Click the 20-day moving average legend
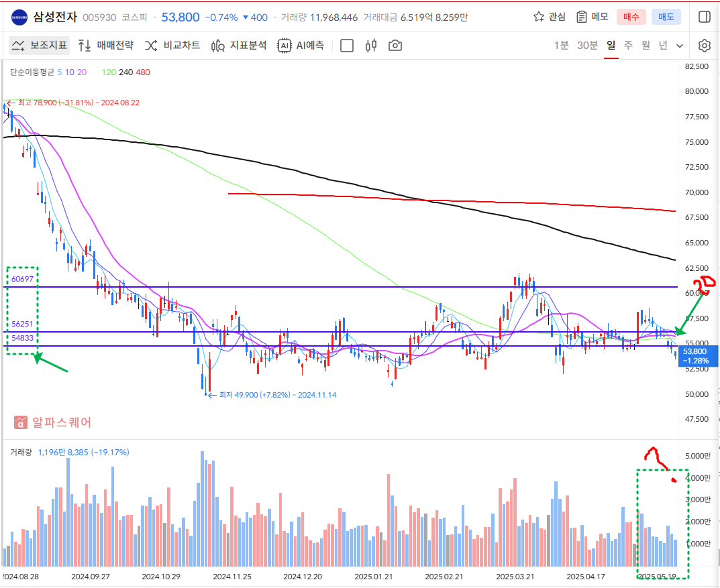This screenshot has width=720, height=588. pyautogui.click(x=82, y=72)
